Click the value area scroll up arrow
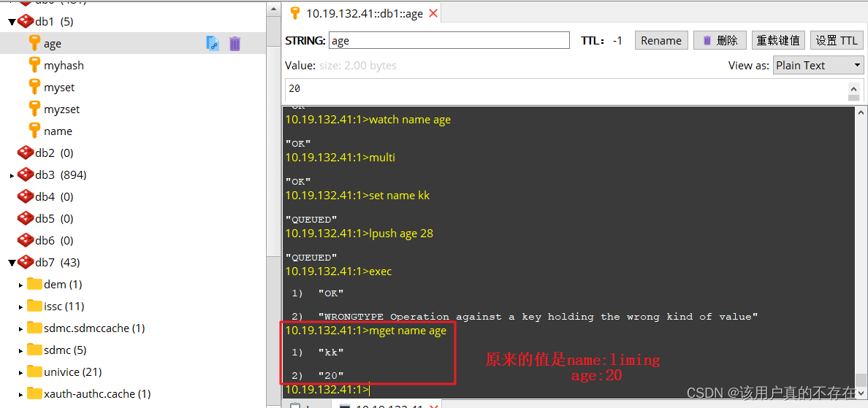Image resolution: width=868 pixels, height=408 pixels. 854,88
